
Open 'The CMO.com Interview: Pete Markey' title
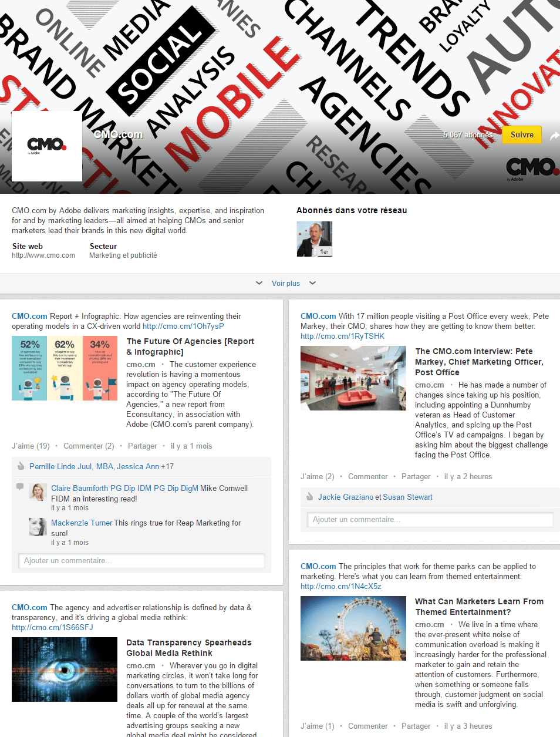(480, 362)
